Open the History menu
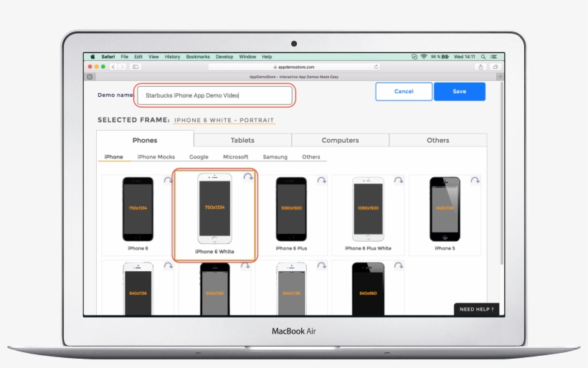Screen dimensions: 588x368 [173, 57]
